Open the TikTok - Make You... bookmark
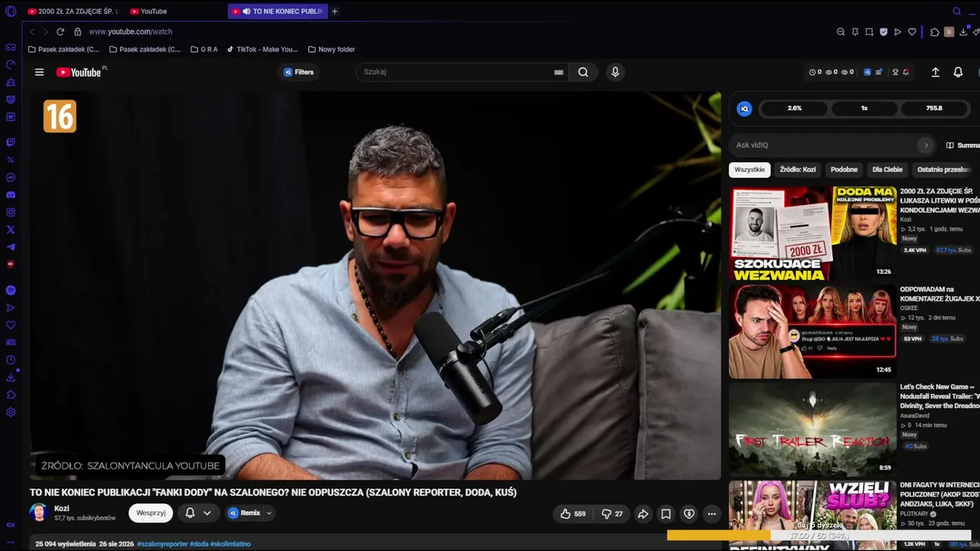This screenshot has height=551, width=980. click(x=263, y=50)
